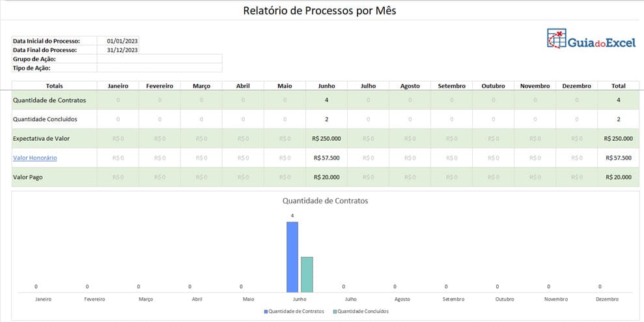
Task: Click the Totais header cell
Action: pyautogui.click(x=54, y=86)
